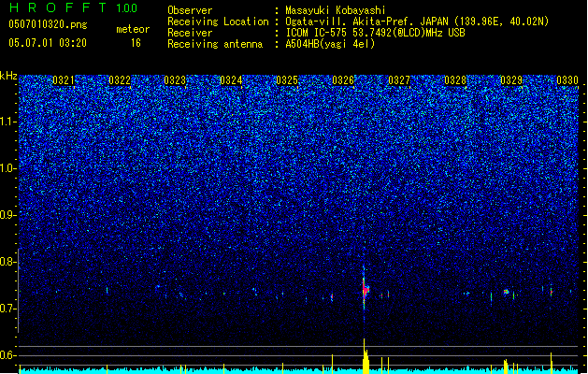The height and width of the screenshot is (374, 588).
Task: Click the antenna value A504HB(yagi 4el)
Action: 330,44
